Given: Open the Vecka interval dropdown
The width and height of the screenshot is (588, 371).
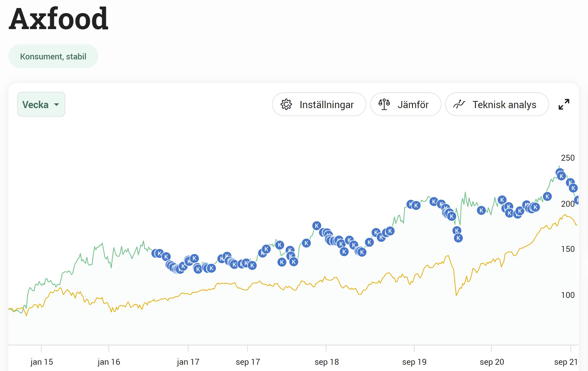Looking at the screenshot, I should [41, 104].
